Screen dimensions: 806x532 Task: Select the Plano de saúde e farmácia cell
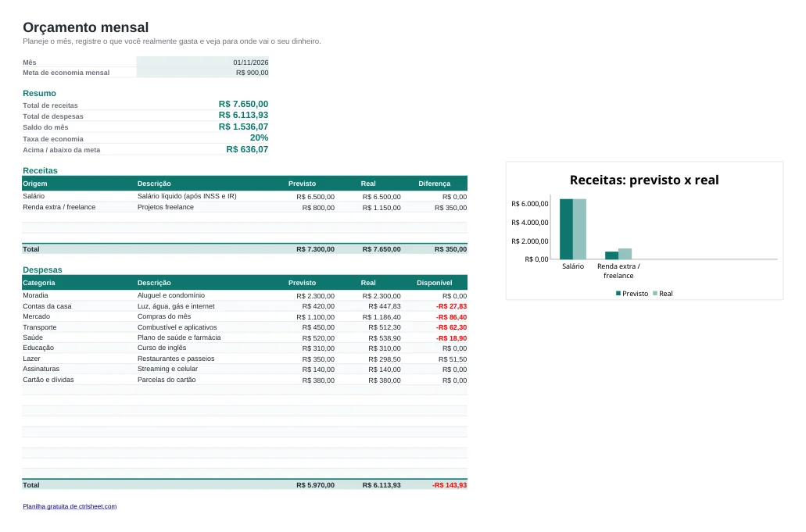point(179,337)
